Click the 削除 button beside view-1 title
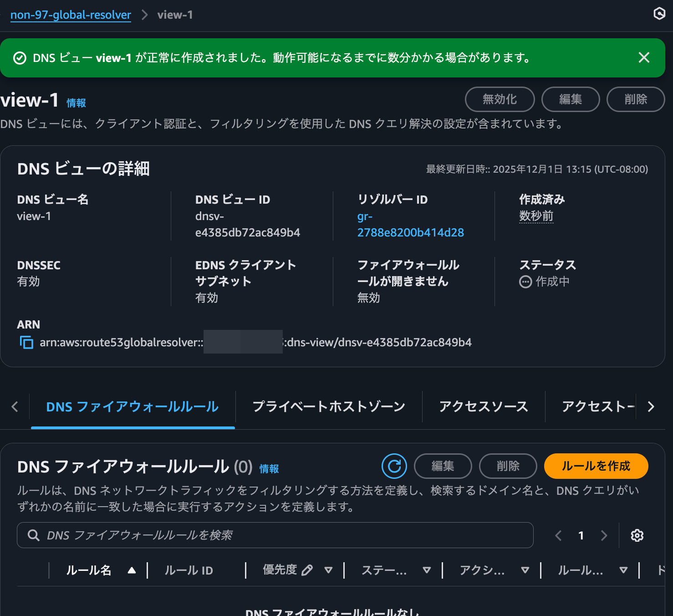The width and height of the screenshot is (673, 616). click(636, 99)
